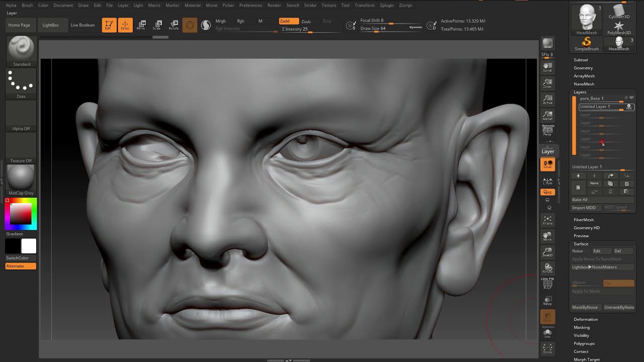The width and height of the screenshot is (644, 362).
Task: Open the Standard brush thumbnail
Action: [x=21, y=51]
